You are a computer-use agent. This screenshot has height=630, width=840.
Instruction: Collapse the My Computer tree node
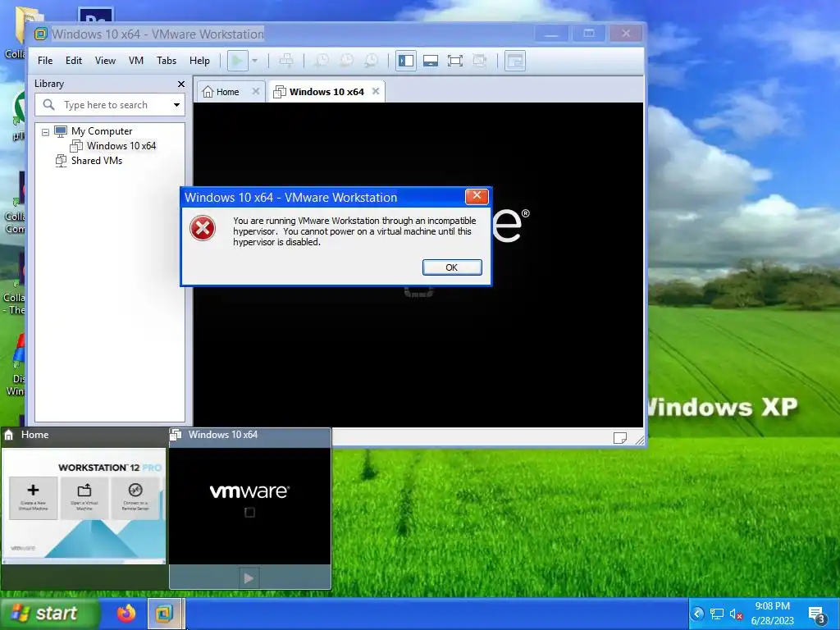(46, 132)
